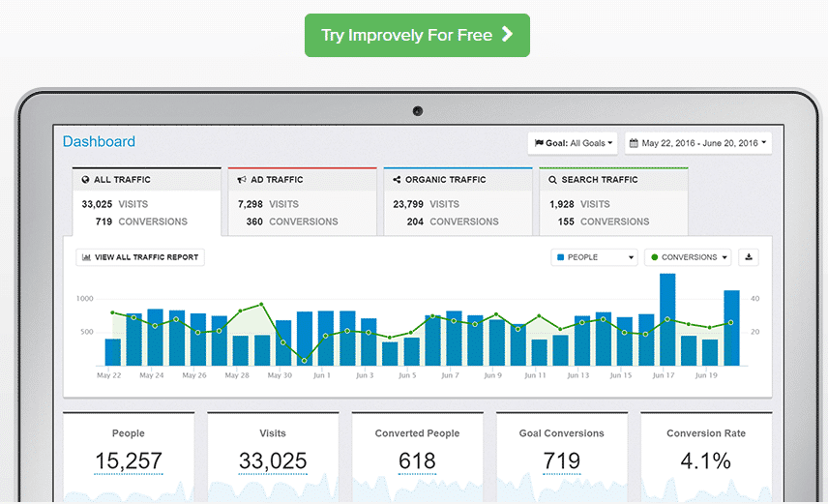Viewport: 828px width, 504px height.
Task: Click the globe icon on All Traffic tab
Action: [x=85, y=180]
